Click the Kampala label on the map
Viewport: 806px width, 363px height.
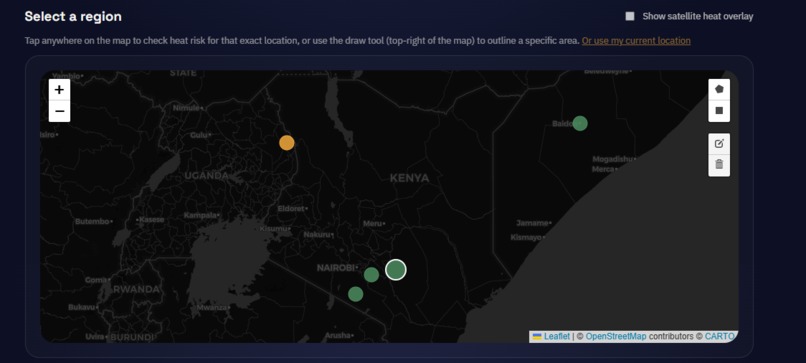[200, 215]
